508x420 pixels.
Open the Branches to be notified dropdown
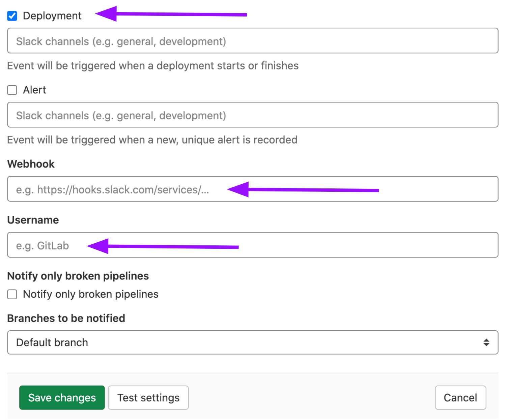tap(252, 342)
